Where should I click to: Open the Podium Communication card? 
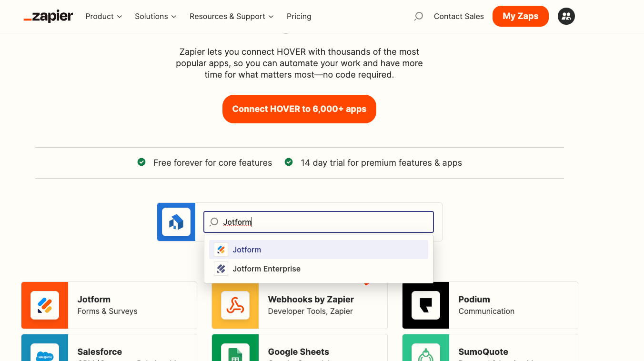[490, 305]
